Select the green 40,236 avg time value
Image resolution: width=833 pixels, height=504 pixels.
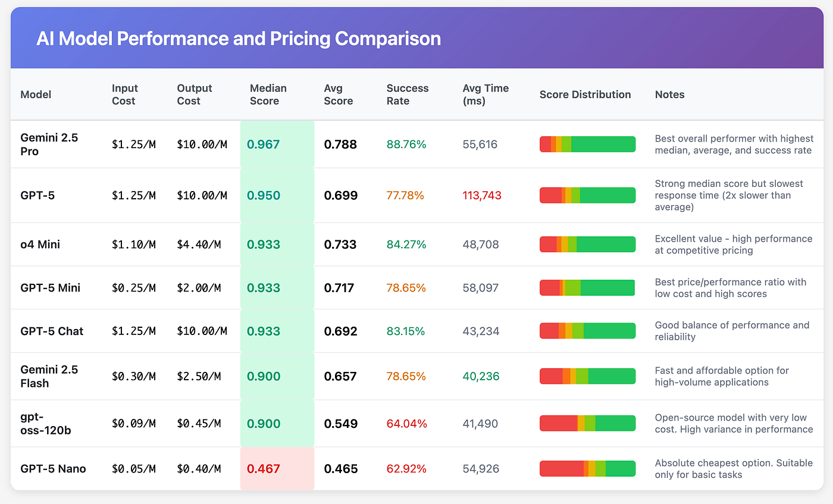[481, 377]
